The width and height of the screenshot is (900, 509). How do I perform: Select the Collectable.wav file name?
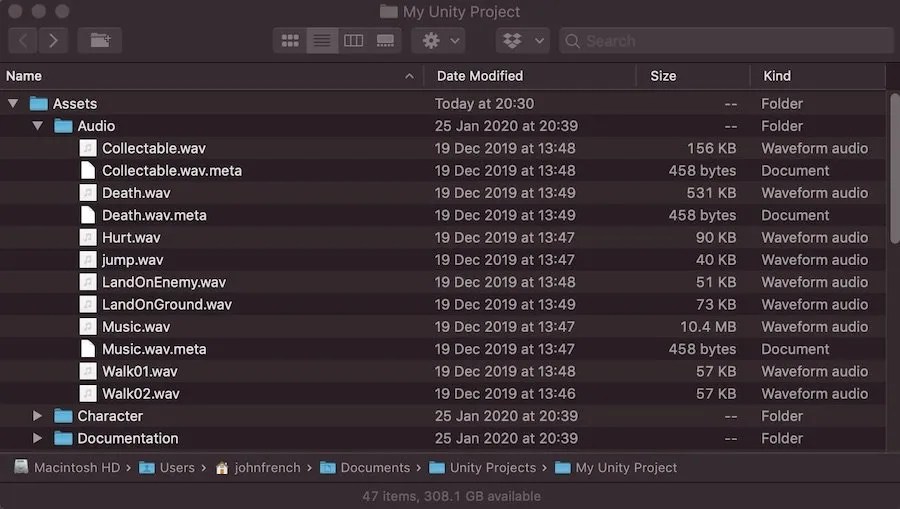point(154,148)
